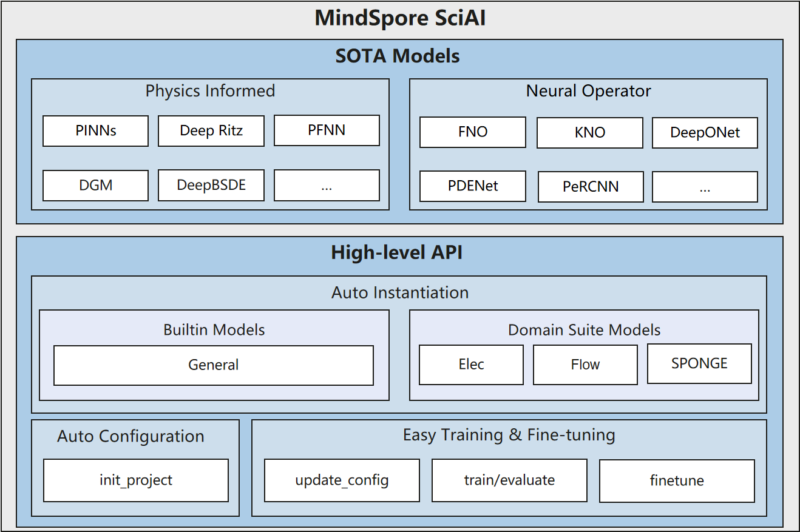Select the finetune box
This screenshot has height=532, width=800.
[677, 481]
